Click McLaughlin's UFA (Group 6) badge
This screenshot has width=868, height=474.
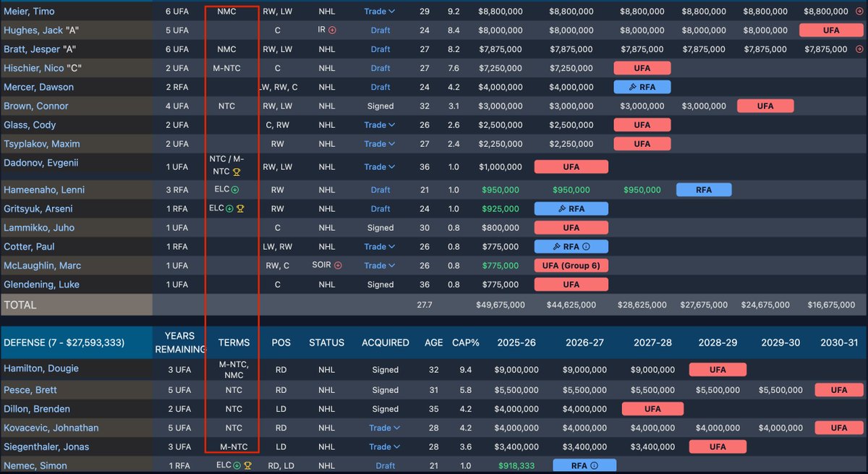click(571, 266)
